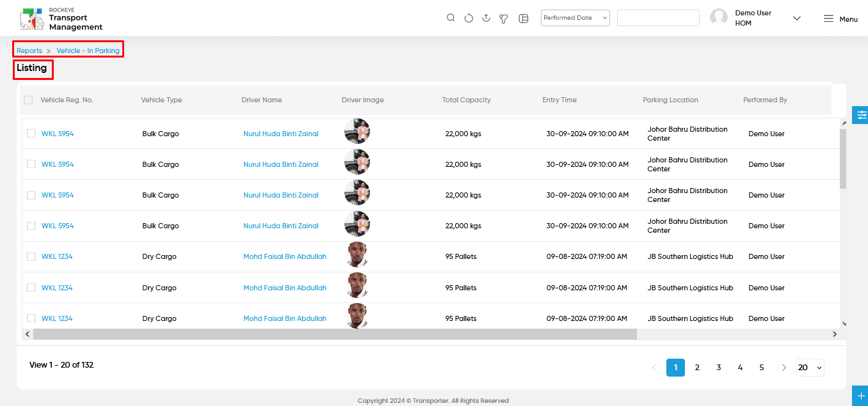868x406 pixels.
Task: Click the Rockeye Transport Management logo
Action: coord(61,19)
